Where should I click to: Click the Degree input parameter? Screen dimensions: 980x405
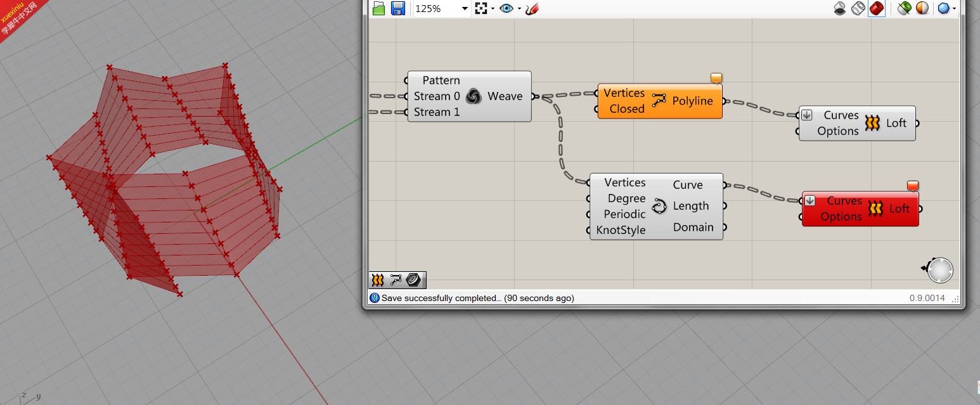[627, 198]
